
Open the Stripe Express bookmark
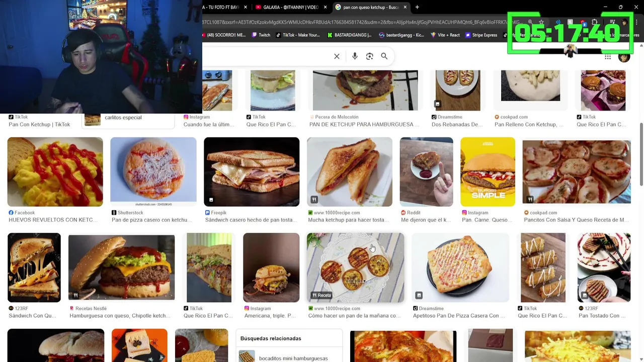481,35
